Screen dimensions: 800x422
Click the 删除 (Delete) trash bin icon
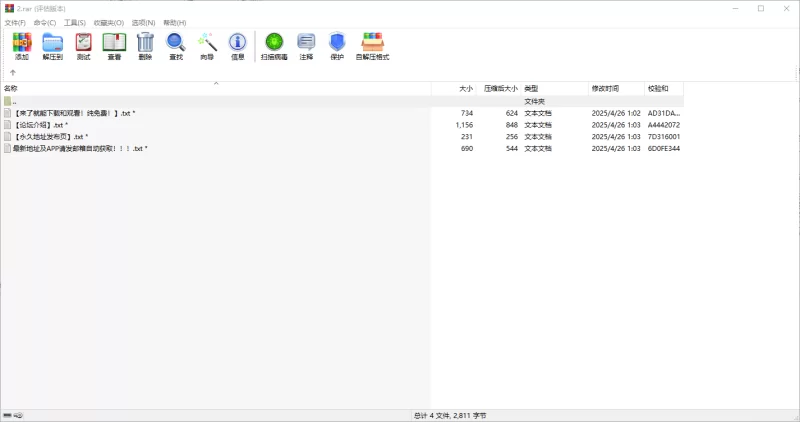(145, 45)
